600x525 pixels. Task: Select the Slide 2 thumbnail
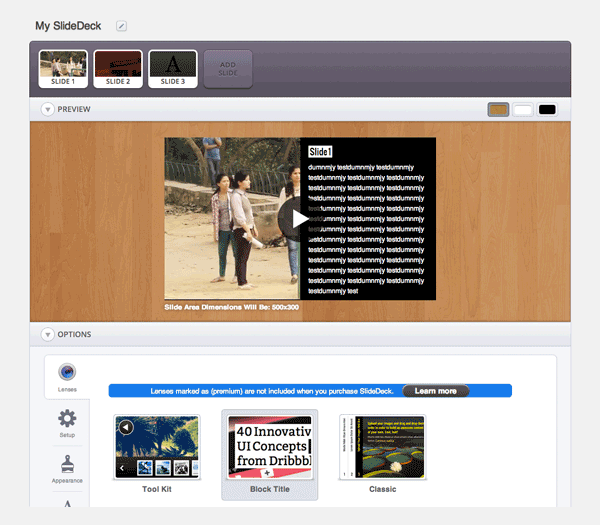118,69
